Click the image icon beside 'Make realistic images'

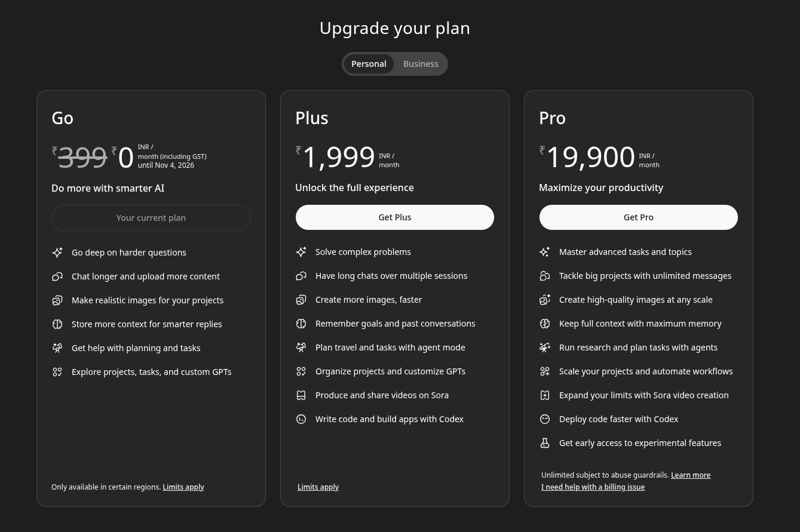(x=57, y=300)
